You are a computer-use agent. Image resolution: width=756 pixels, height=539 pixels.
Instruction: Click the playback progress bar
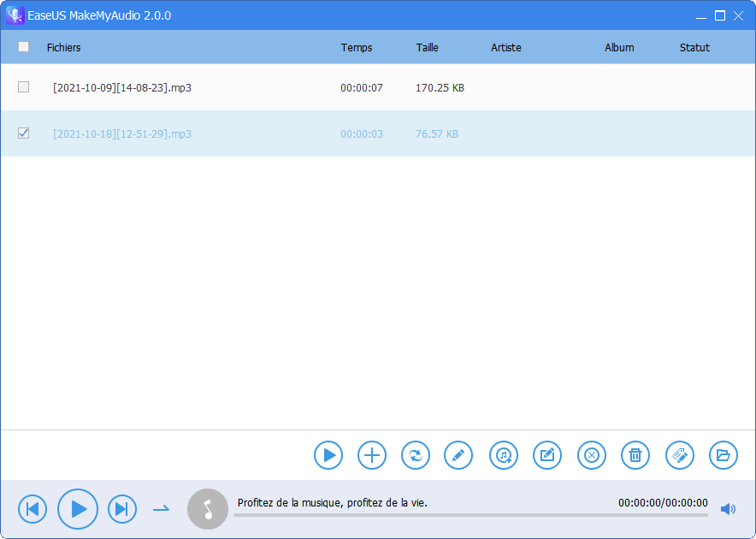pos(470,515)
